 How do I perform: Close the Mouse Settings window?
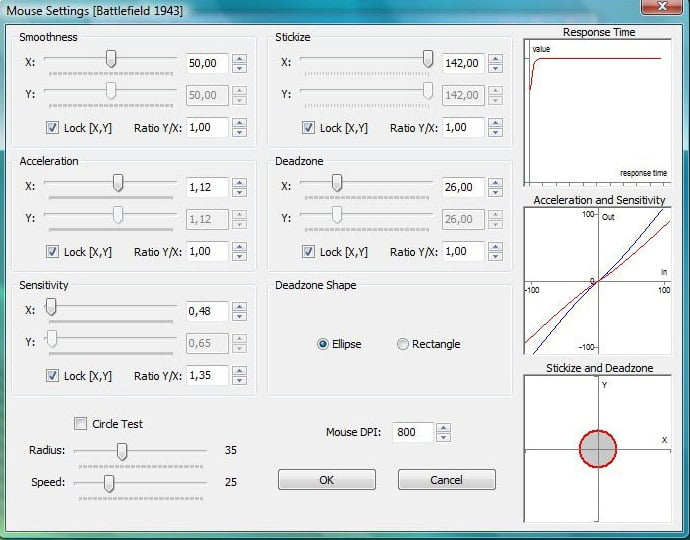pyautogui.click(x=662, y=6)
